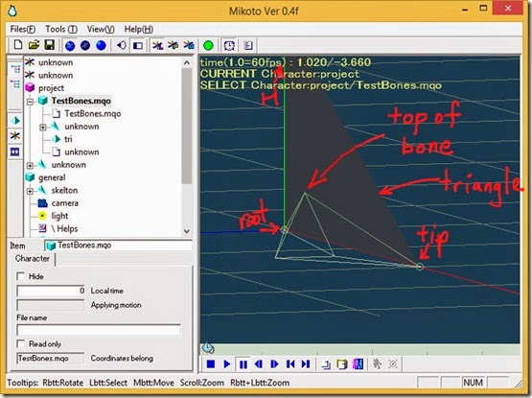Select the general tree item
532x398 pixels.
pyautogui.click(x=52, y=177)
